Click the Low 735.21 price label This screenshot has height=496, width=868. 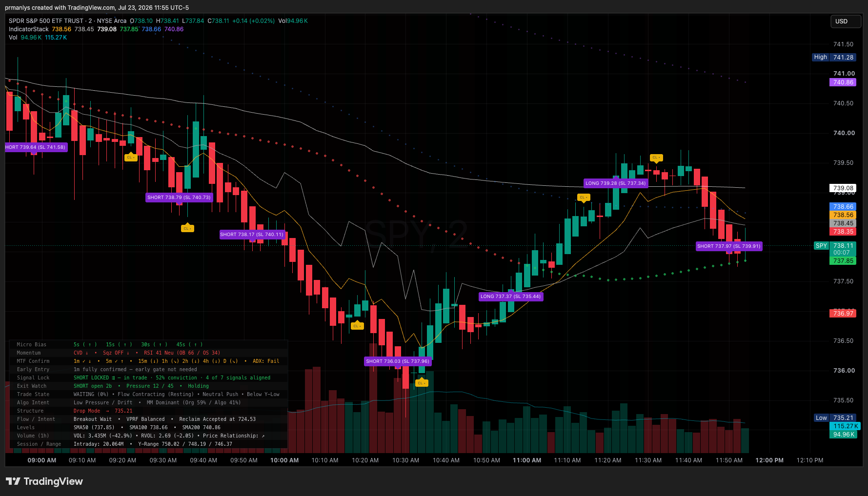coord(834,418)
